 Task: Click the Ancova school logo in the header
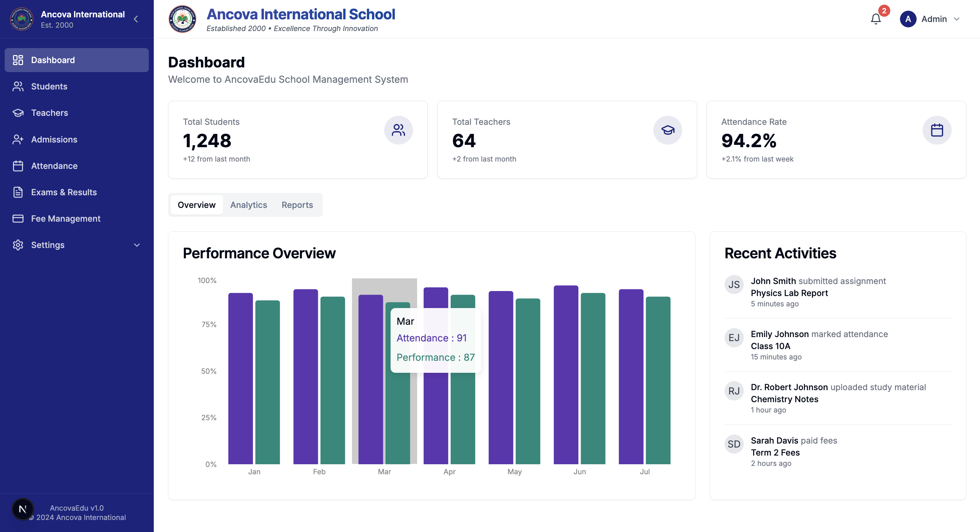(x=182, y=19)
